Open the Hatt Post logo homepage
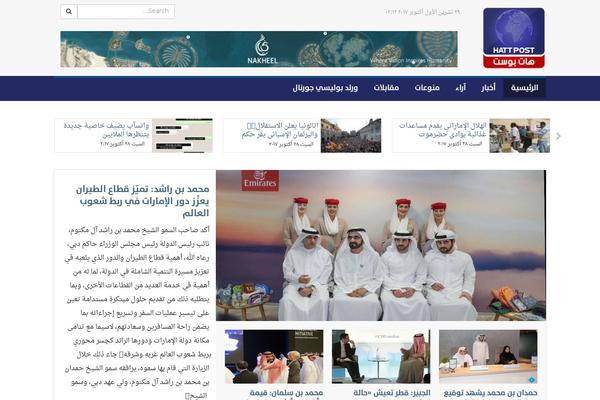 [514, 38]
